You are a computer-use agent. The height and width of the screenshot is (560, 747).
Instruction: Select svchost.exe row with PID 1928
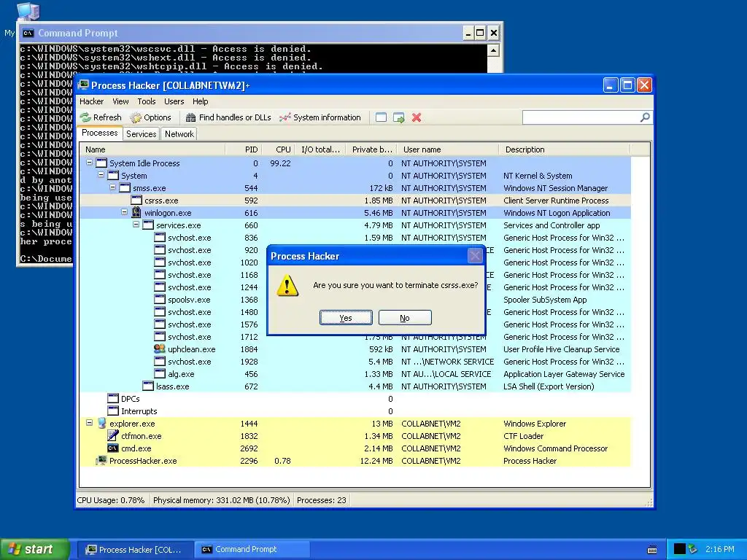[355, 362]
